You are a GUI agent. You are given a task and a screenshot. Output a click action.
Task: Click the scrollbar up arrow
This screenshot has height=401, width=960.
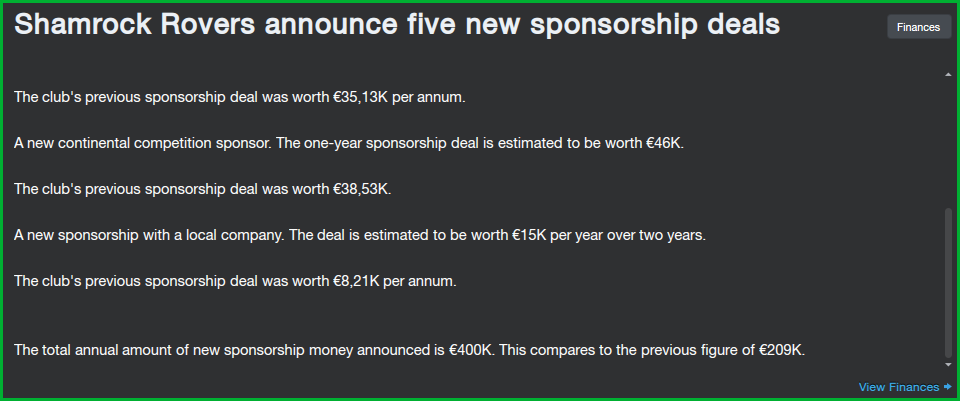(x=948, y=74)
